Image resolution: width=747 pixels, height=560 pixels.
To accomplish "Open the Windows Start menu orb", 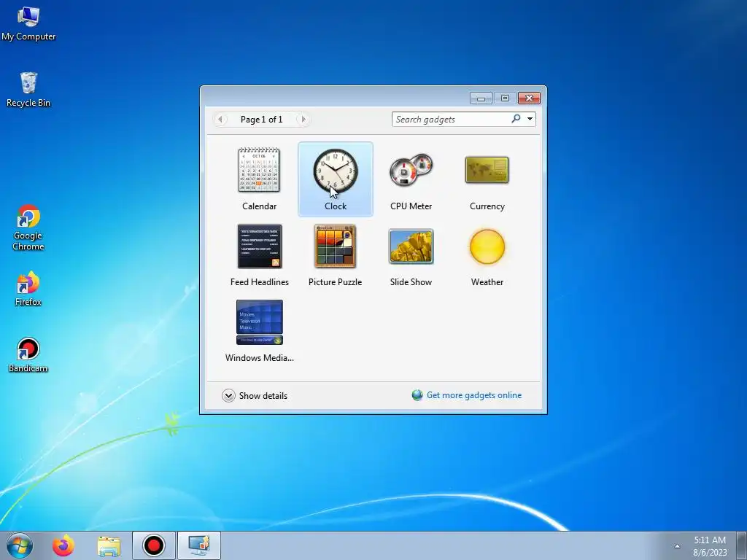I will pos(20,545).
